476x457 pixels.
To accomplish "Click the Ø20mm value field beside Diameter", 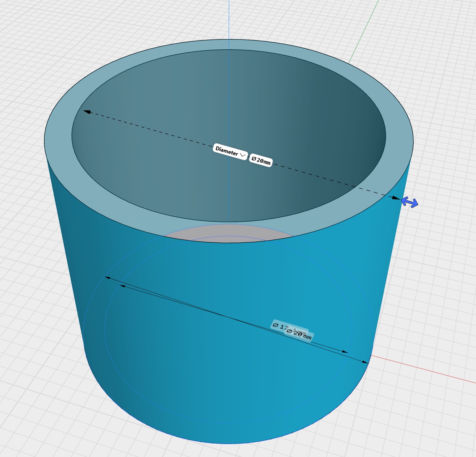I will (261, 160).
